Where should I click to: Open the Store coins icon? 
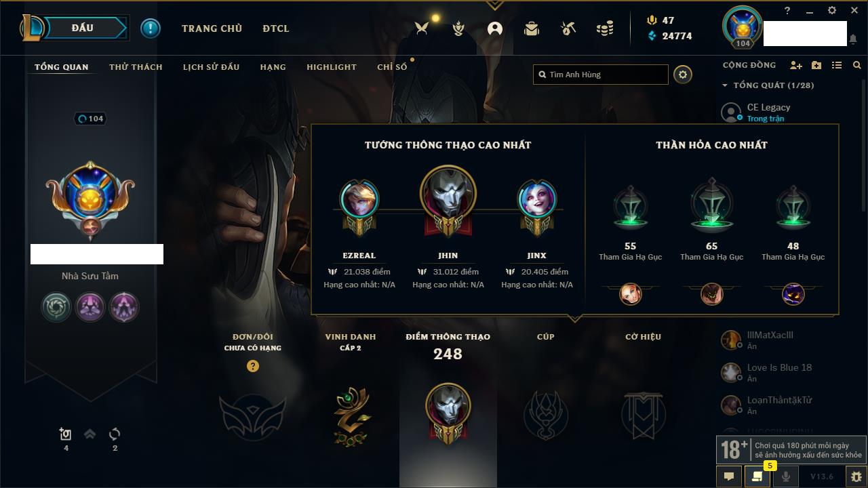pyautogui.click(x=605, y=28)
